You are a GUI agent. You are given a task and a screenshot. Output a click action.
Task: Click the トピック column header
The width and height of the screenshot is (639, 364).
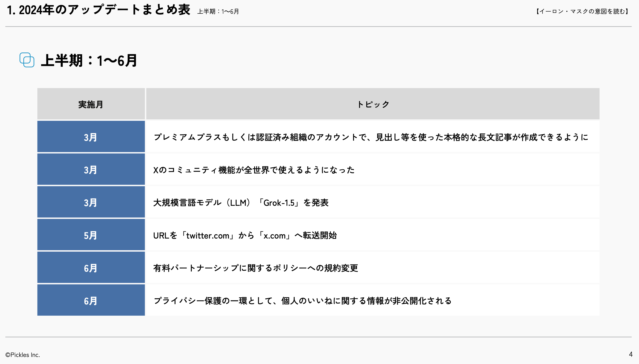pyautogui.click(x=373, y=104)
